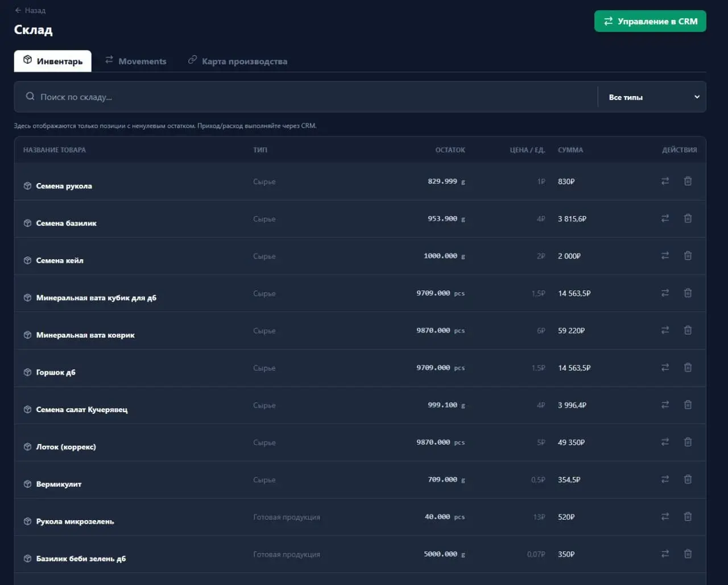Click movement icon for Семена базилик
This screenshot has width=728, height=585.
(x=665, y=218)
